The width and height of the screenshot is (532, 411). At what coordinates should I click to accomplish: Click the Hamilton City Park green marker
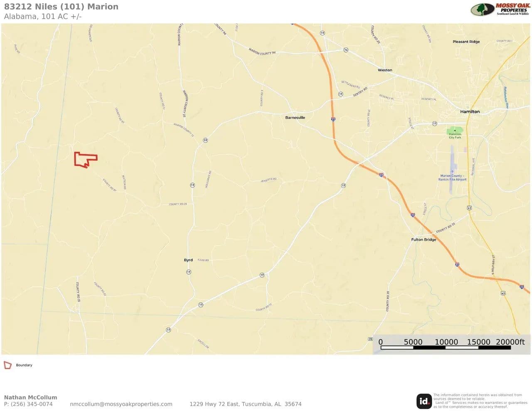(x=455, y=131)
